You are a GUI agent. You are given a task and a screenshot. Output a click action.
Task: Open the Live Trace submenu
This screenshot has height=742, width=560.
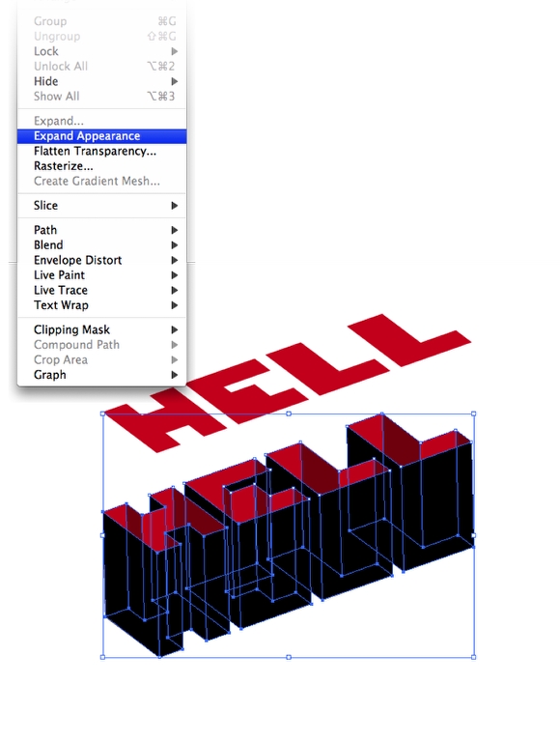(x=101, y=291)
